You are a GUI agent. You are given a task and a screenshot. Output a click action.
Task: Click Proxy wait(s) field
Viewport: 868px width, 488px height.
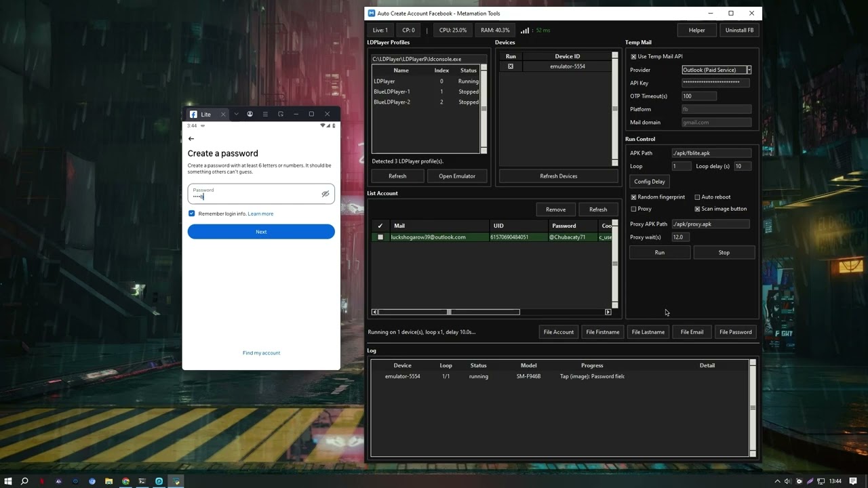click(x=681, y=237)
